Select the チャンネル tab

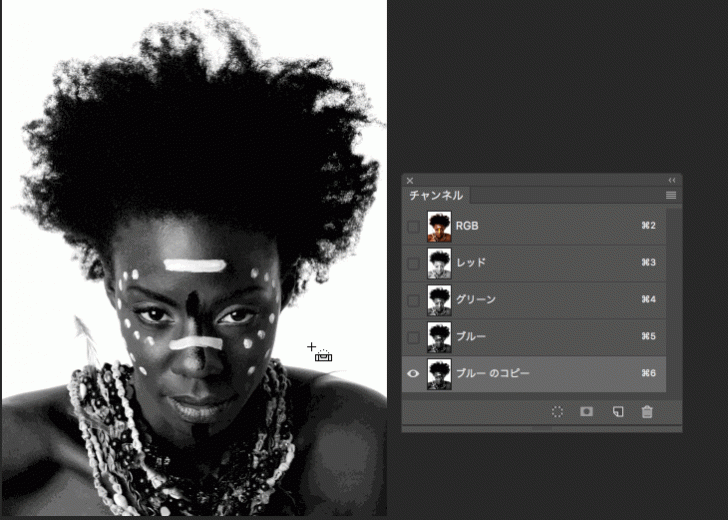click(436, 196)
